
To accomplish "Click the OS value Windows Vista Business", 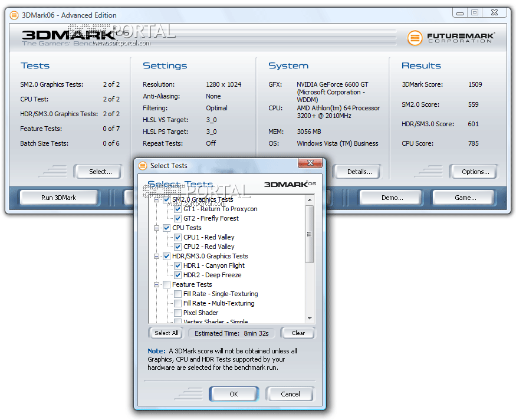I will [337, 143].
